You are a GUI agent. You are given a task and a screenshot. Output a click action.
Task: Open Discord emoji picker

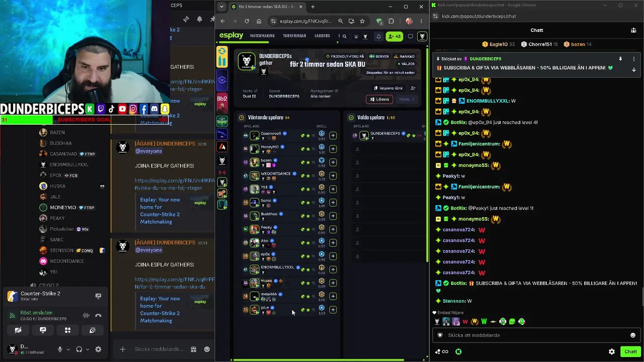pos(207,349)
